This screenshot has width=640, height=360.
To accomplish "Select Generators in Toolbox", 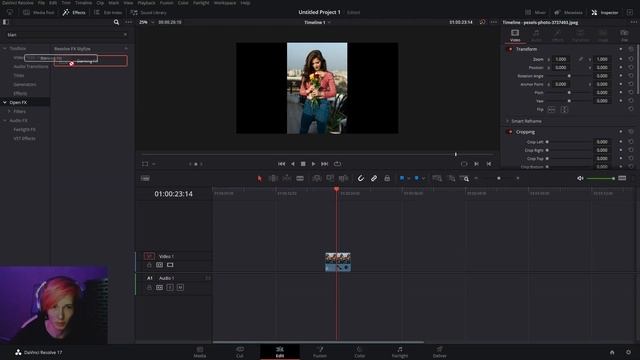I will pyautogui.click(x=24, y=84).
